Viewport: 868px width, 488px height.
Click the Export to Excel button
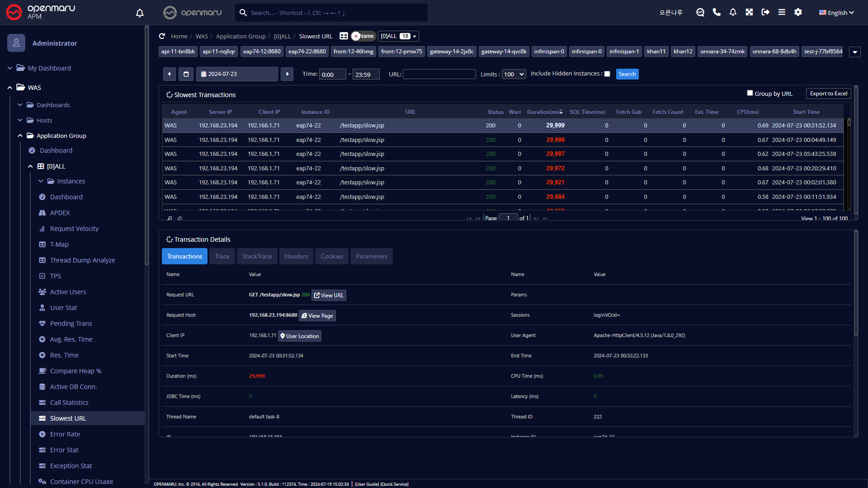click(x=828, y=94)
